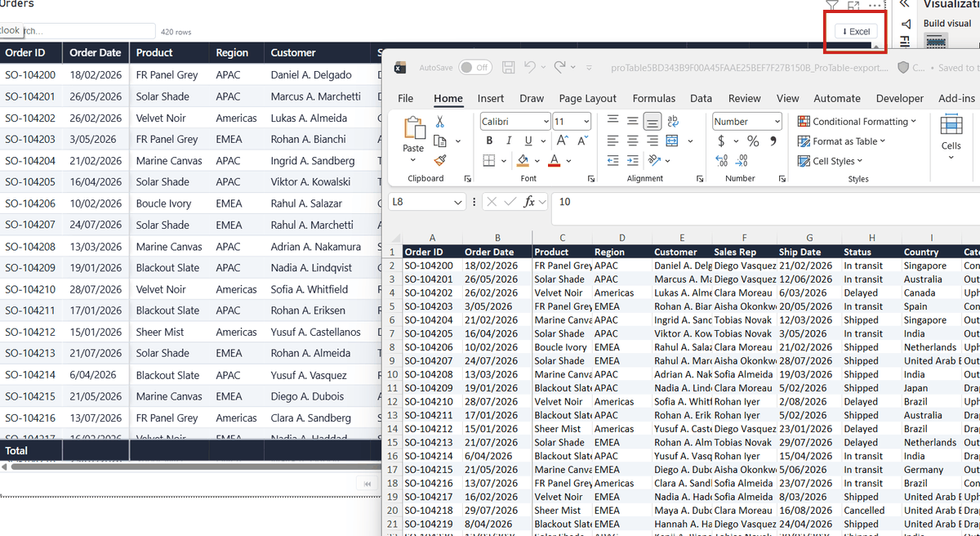Collapse Visualizations pane with double chevron
This screenshot has width=980, height=536.
point(904,4)
